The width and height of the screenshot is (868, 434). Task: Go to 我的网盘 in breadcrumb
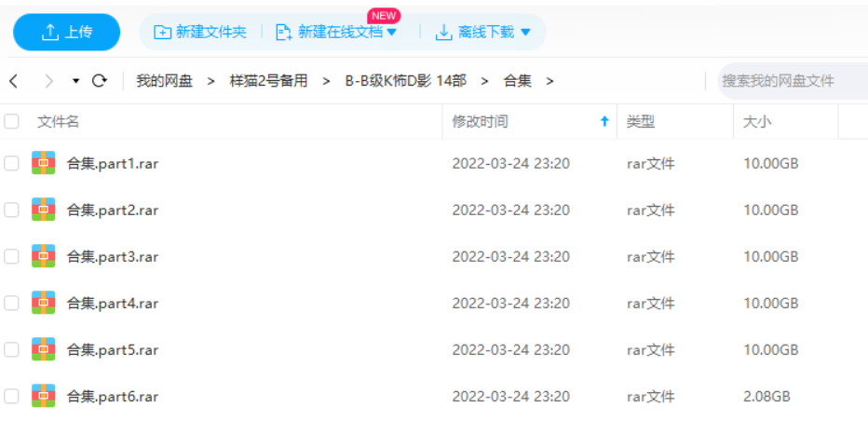pos(164,81)
